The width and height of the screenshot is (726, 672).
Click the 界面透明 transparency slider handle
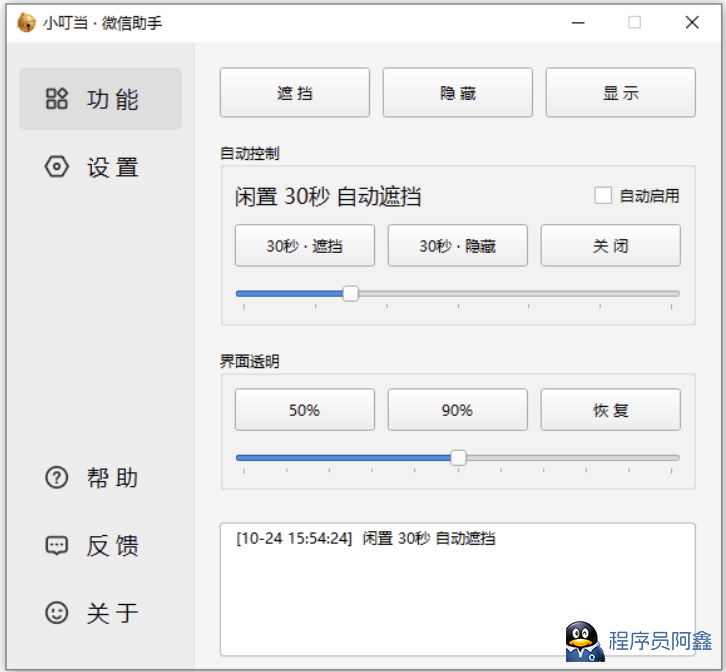pyautogui.click(x=458, y=458)
